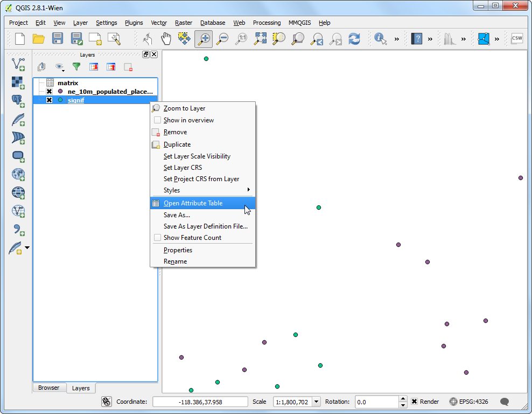Add SpatiaLite Layer feather icon
Screen dimensions: 532x414
click(x=18, y=119)
